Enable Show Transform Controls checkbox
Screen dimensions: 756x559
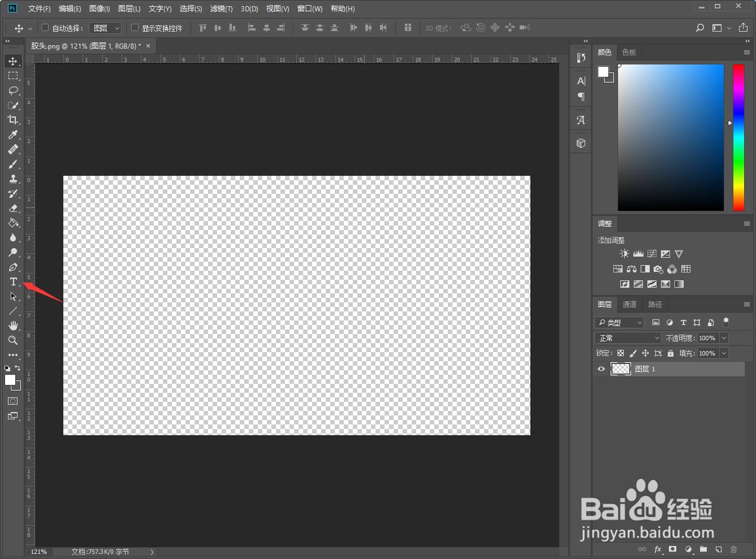(135, 28)
